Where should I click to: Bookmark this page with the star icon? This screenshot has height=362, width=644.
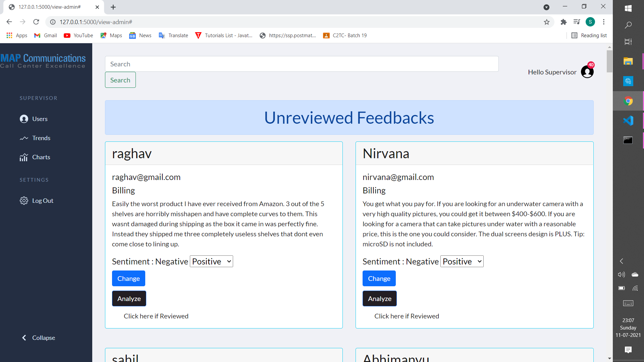[547, 22]
